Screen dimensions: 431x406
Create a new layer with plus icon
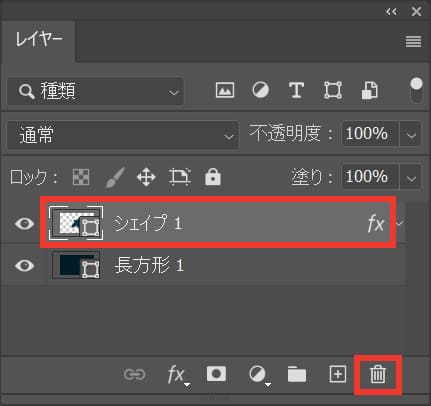point(338,374)
